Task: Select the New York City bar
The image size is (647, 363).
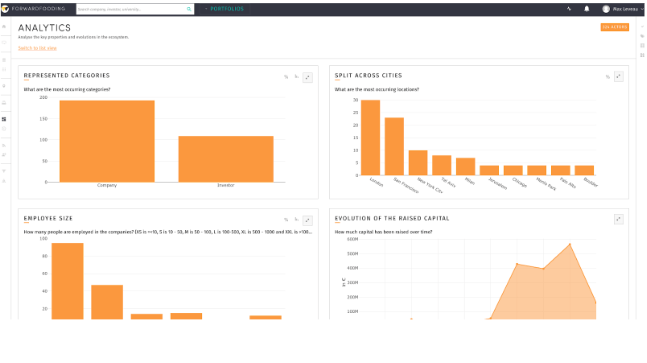Action: coord(418,163)
